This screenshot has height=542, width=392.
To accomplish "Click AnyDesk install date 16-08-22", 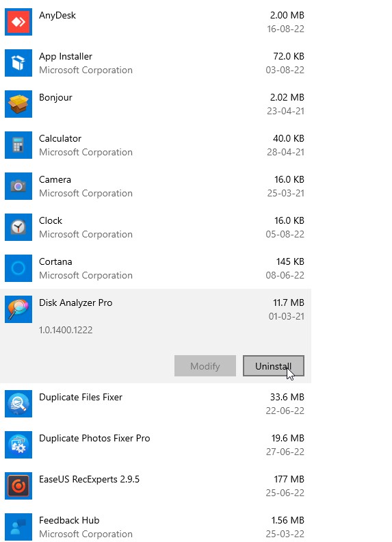I will coord(285,29).
